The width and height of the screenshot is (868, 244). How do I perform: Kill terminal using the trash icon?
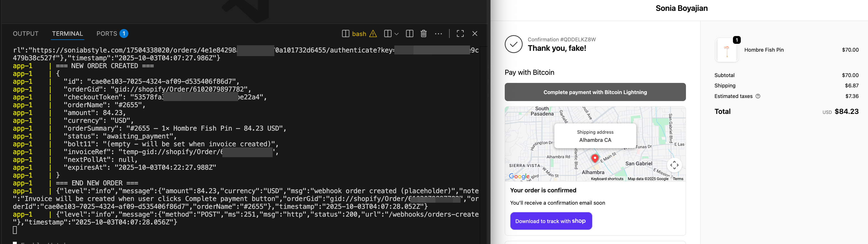pyautogui.click(x=424, y=34)
